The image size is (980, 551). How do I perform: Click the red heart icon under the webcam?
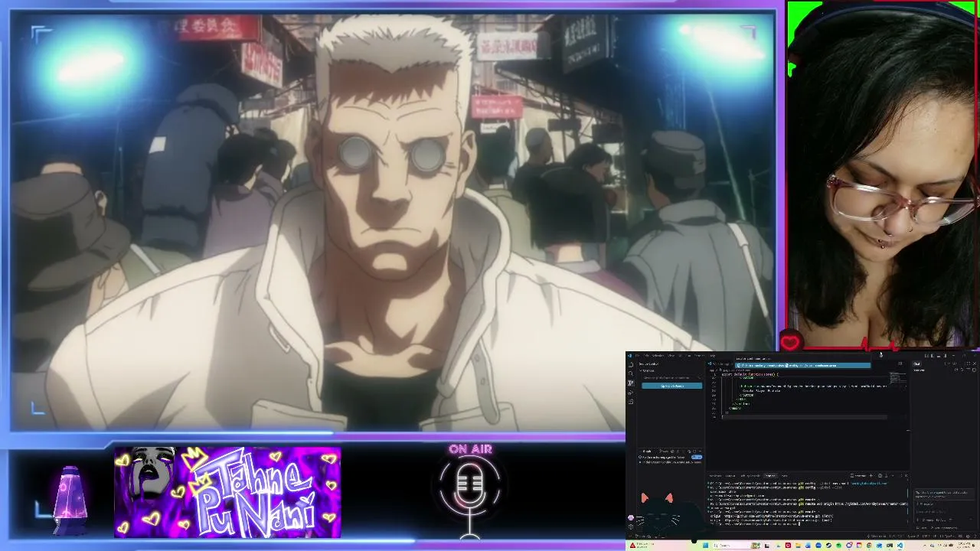coord(790,342)
